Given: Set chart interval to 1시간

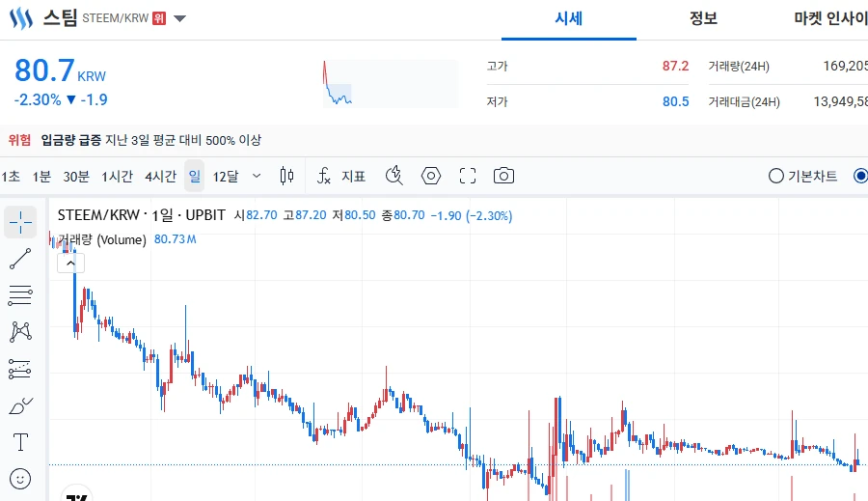Looking at the screenshot, I should click(117, 177).
